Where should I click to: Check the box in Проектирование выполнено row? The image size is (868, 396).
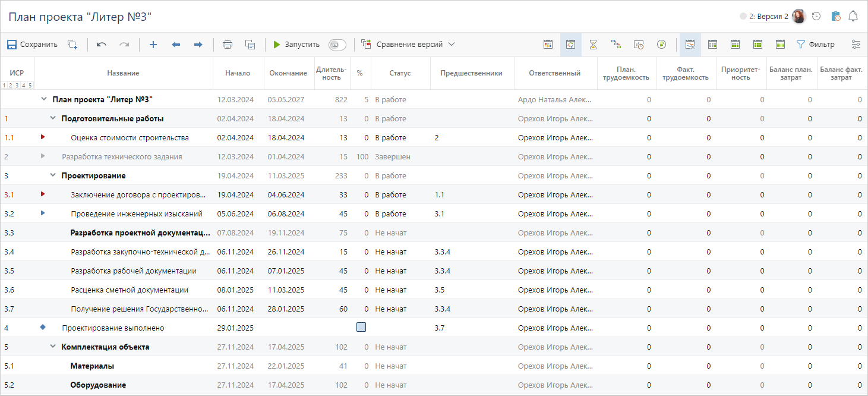tap(361, 328)
